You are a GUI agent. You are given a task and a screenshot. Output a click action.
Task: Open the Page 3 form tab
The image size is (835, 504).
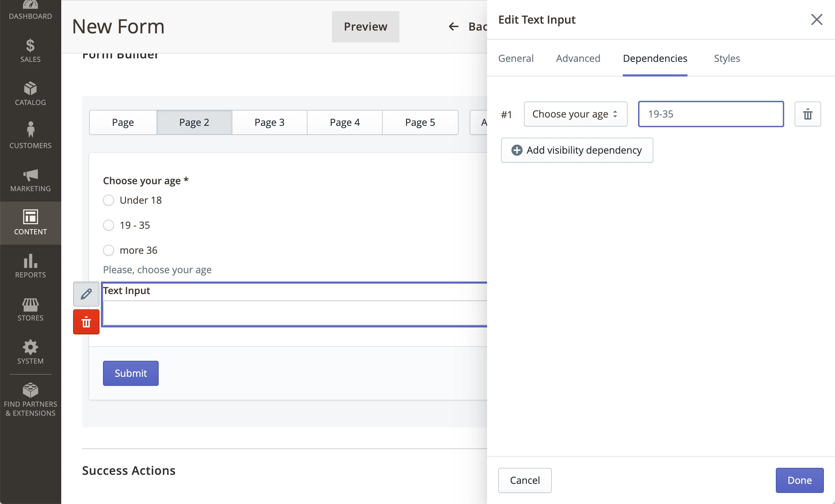click(269, 122)
